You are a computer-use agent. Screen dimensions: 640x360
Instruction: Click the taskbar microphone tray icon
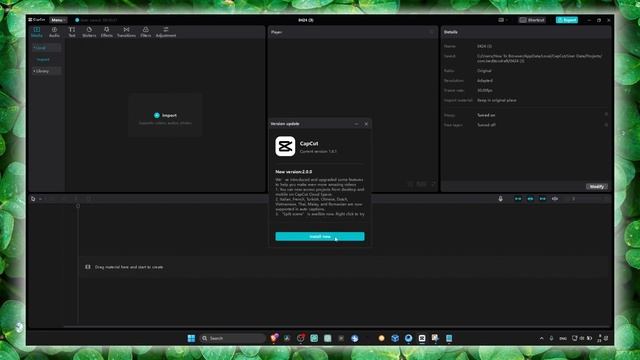tap(551, 338)
